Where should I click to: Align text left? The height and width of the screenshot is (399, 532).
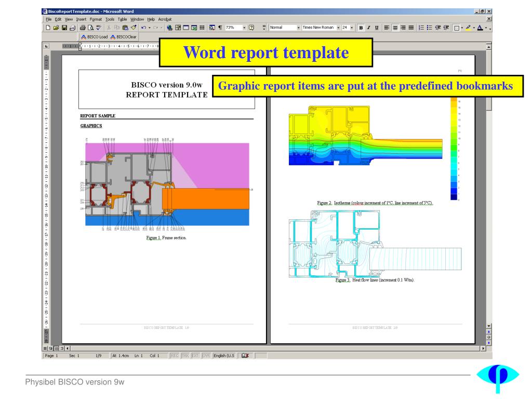coord(387,28)
